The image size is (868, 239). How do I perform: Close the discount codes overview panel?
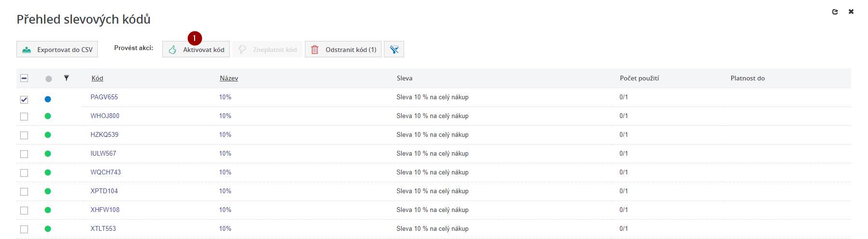851,12
